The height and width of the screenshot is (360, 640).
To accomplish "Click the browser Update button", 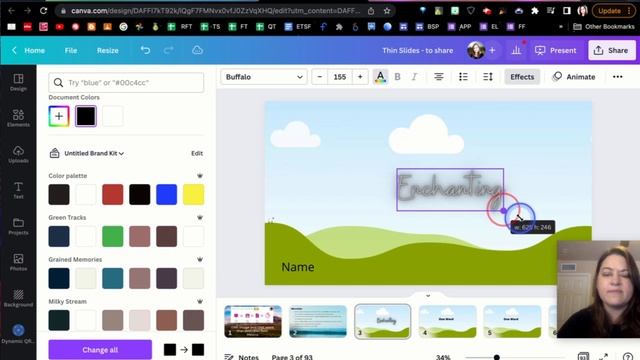I will pos(613,11).
